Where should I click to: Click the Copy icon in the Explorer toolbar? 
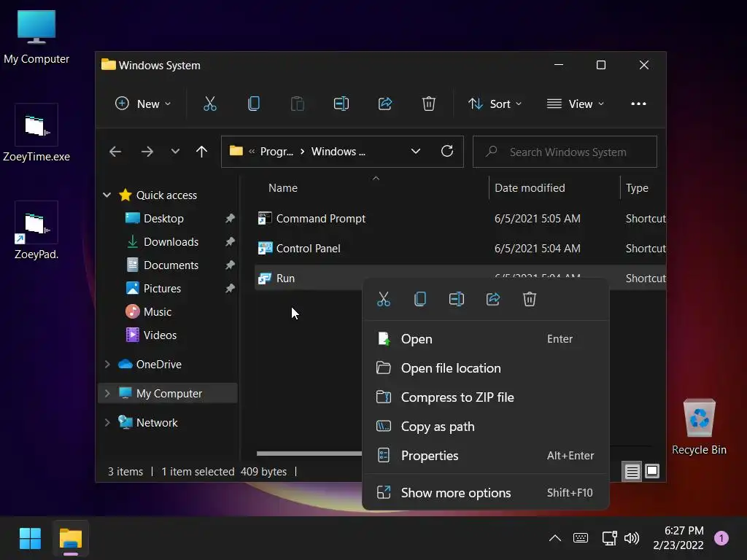click(253, 104)
